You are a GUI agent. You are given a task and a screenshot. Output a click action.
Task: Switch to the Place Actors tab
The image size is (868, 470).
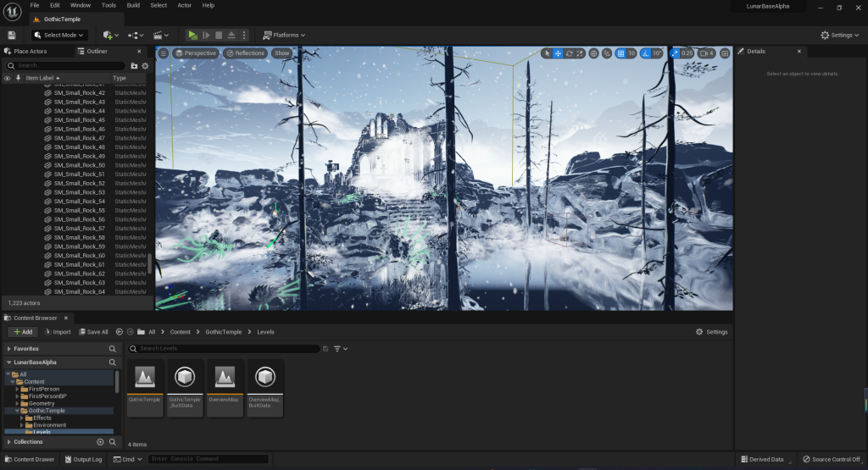[25, 51]
